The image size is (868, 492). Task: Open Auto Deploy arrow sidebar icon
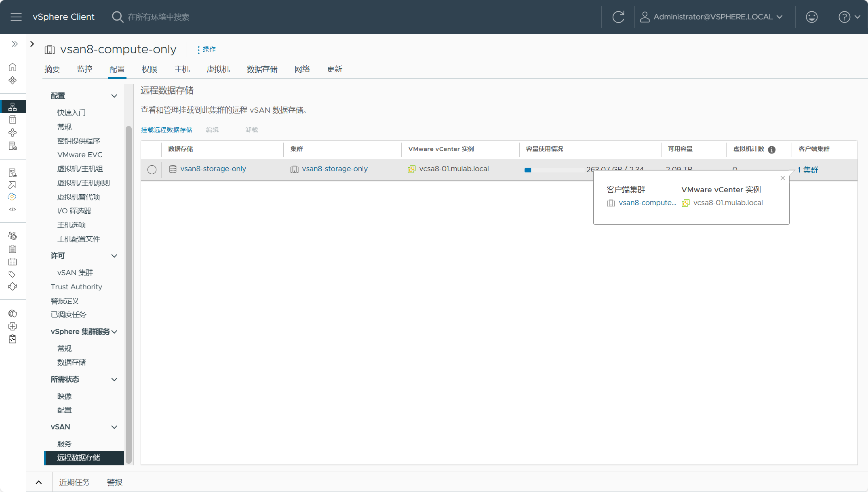click(x=13, y=185)
